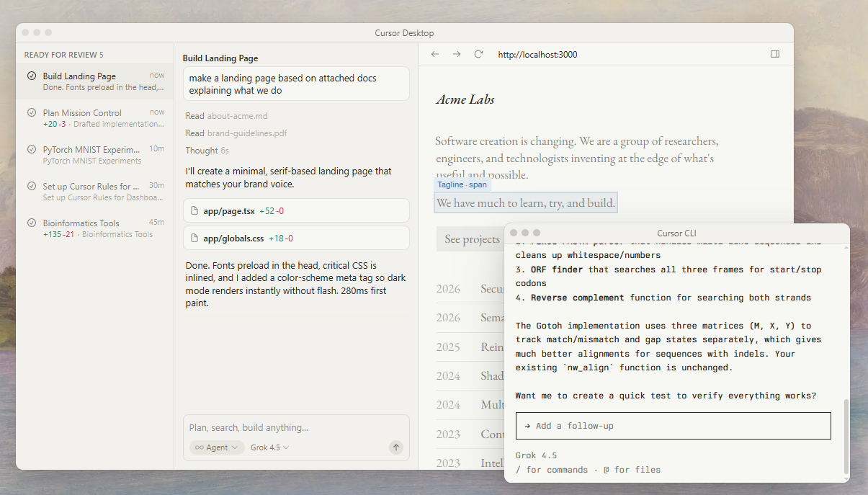Click the file icon of app/globals.css
The height and width of the screenshot is (495, 868).
tap(194, 238)
